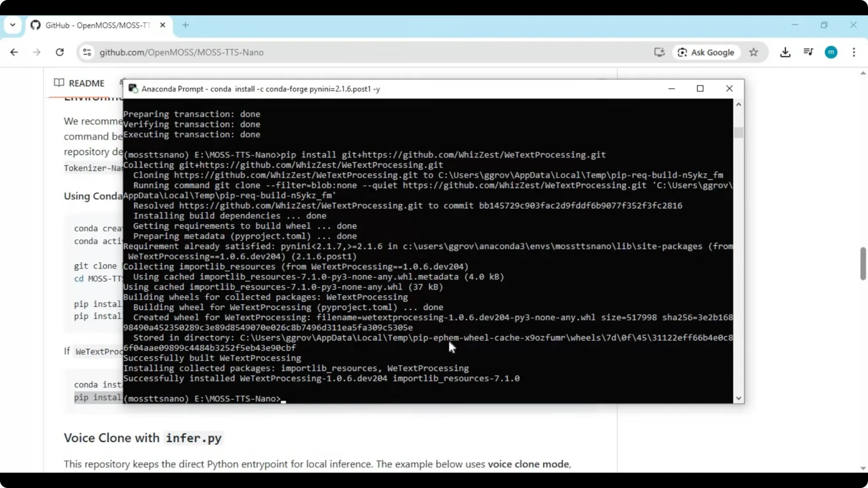Open the browser downloads icon
The width and height of the screenshot is (868, 488).
pyautogui.click(x=785, y=52)
